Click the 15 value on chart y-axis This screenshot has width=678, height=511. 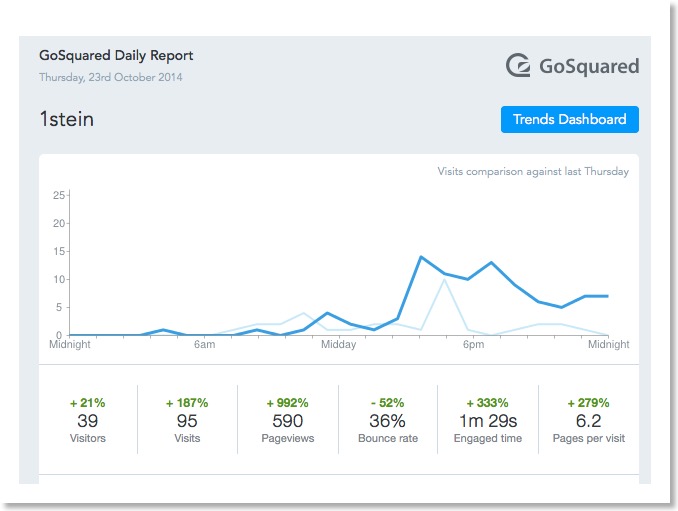coord(59,252)
